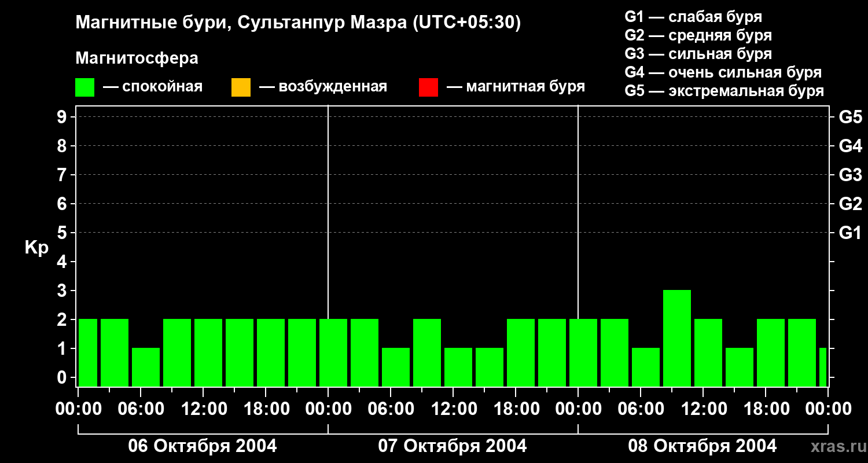The height and width of the screenshot is (463, 868).
Task: Click the '06 Октября 2004' date label
Action: click(202, 446)
